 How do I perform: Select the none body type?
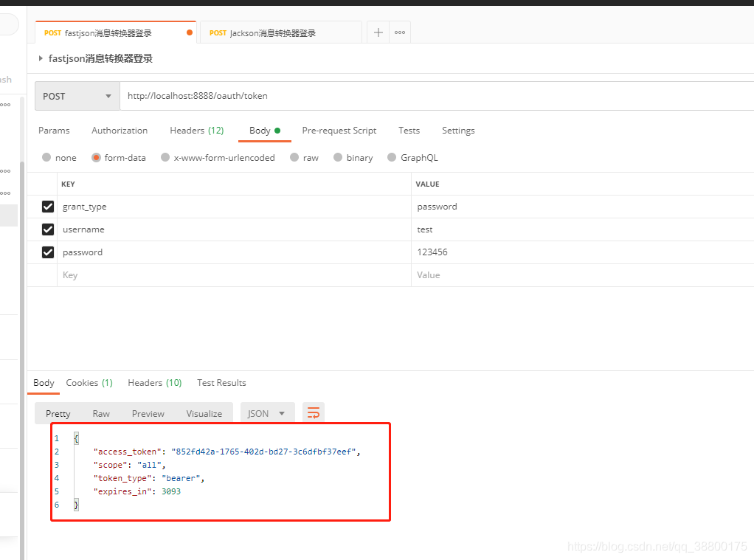46,157
